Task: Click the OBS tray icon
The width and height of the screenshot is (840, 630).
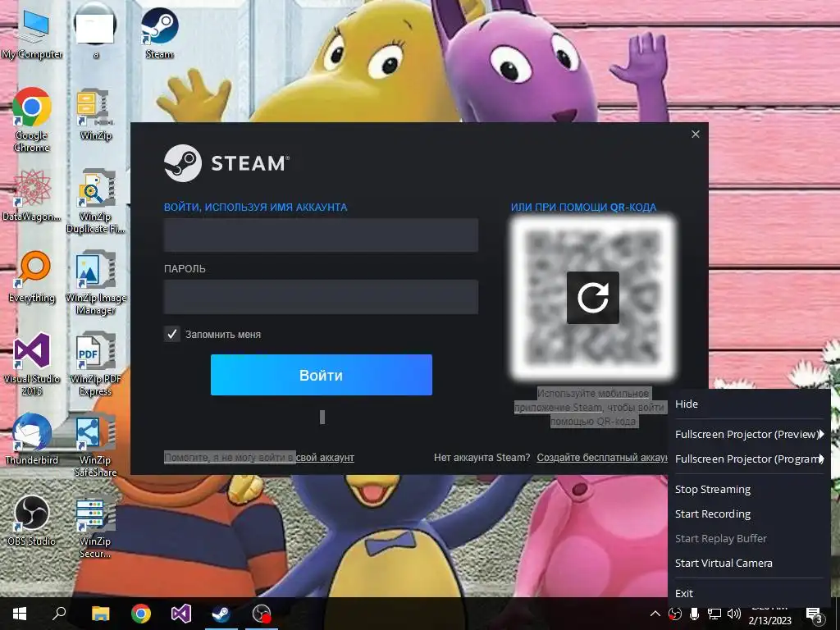Action: (675, 614)
